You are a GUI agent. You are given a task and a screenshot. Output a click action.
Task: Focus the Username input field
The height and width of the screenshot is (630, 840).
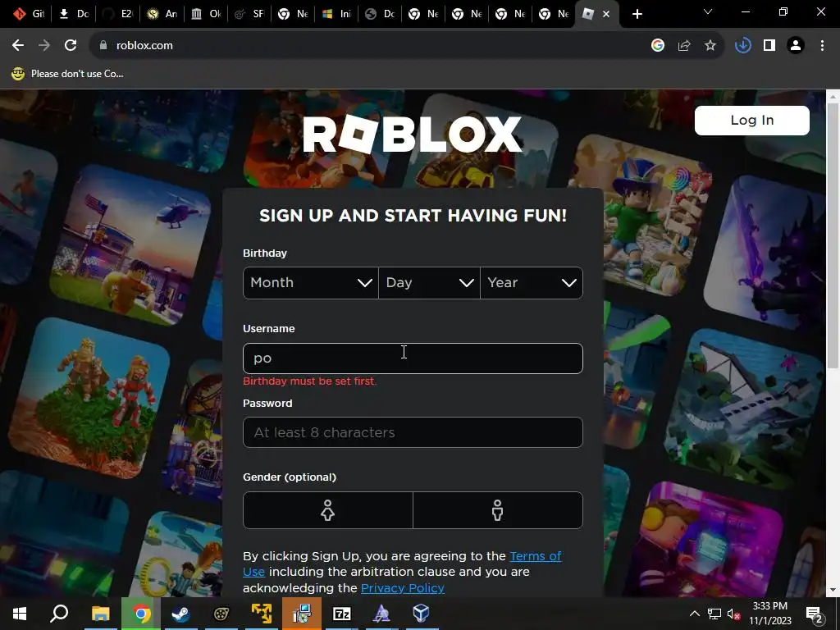point(413,358)
